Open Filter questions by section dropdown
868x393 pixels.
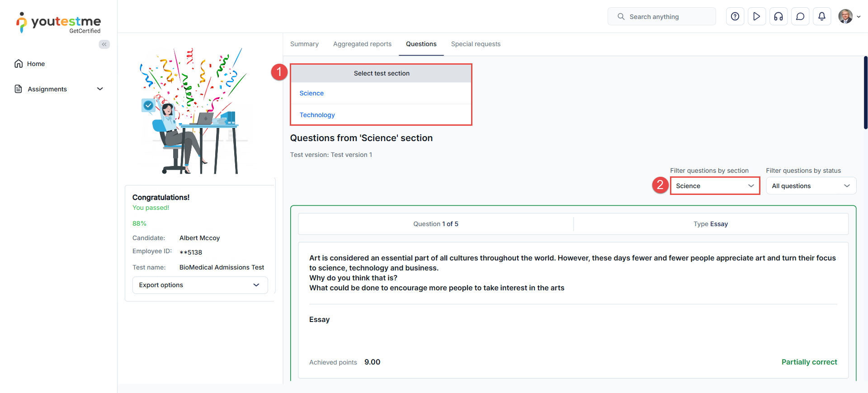coord(714,186)
